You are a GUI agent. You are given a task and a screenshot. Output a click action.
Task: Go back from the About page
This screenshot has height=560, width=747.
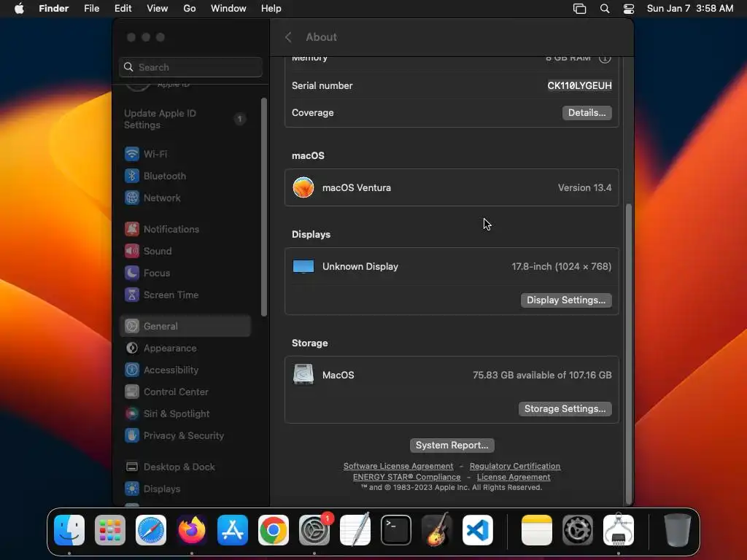pos(288,37)
